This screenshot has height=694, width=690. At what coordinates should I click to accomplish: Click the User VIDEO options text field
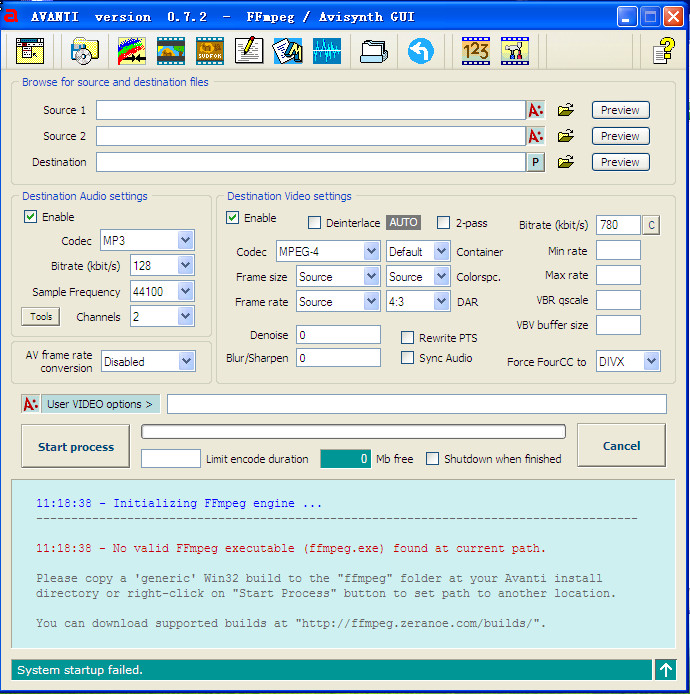(417, 404)
